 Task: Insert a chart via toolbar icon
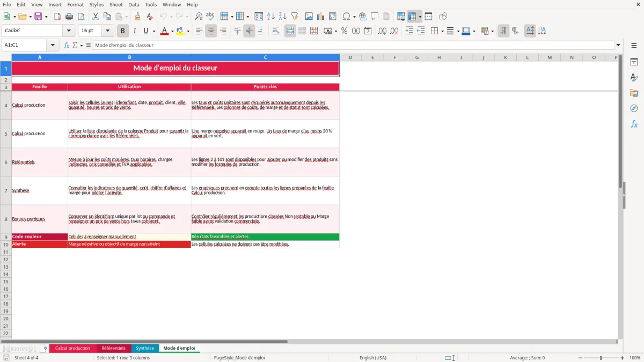click(321, 17)
